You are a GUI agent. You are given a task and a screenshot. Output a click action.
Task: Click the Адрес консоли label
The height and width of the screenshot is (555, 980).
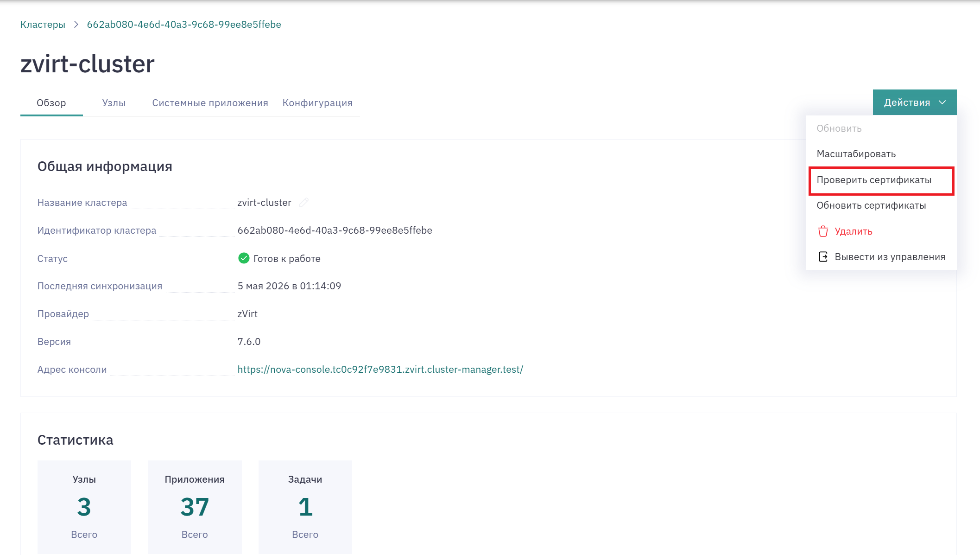(x=72, y=370)
